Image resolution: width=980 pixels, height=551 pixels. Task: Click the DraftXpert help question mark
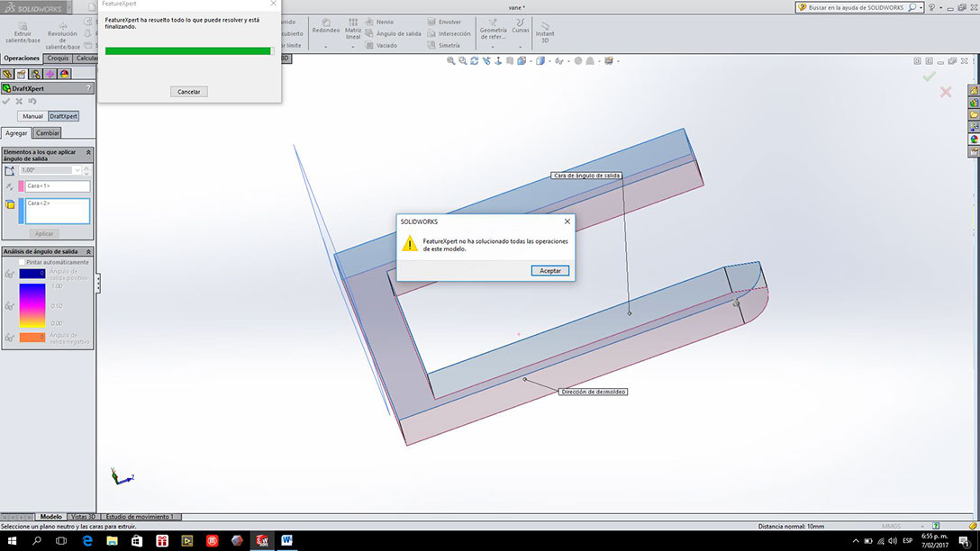88,88
